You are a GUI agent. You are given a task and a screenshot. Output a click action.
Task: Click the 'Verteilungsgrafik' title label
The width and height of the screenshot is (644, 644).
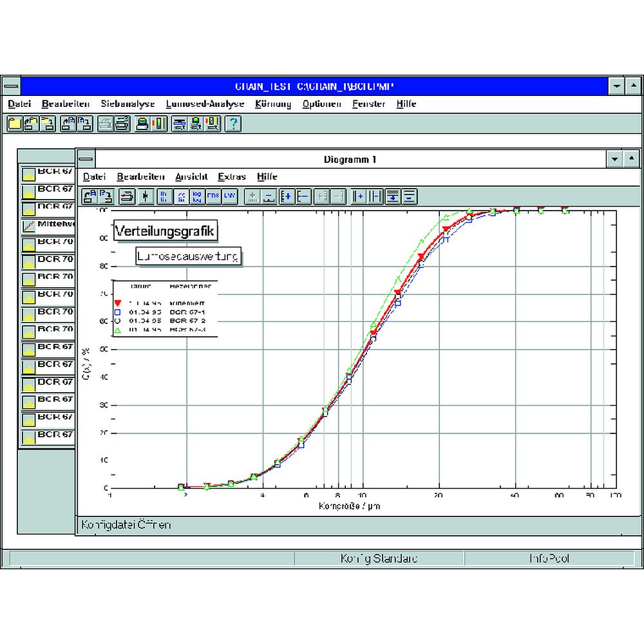(x=166, y=231)
